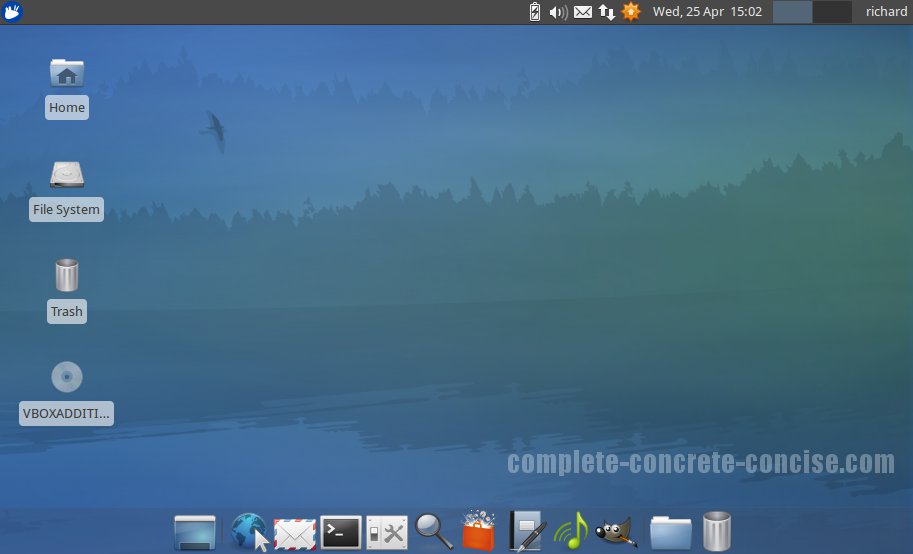Launch the web browser globe icon

pos(249,531)
